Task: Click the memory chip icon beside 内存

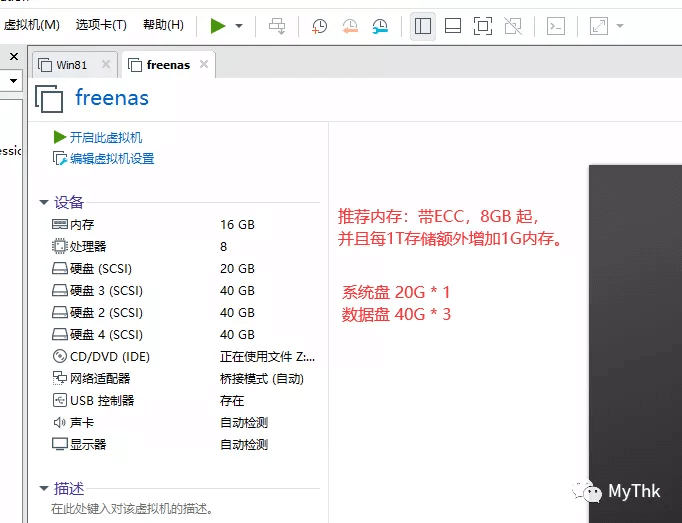Action: tap(60, 224)
